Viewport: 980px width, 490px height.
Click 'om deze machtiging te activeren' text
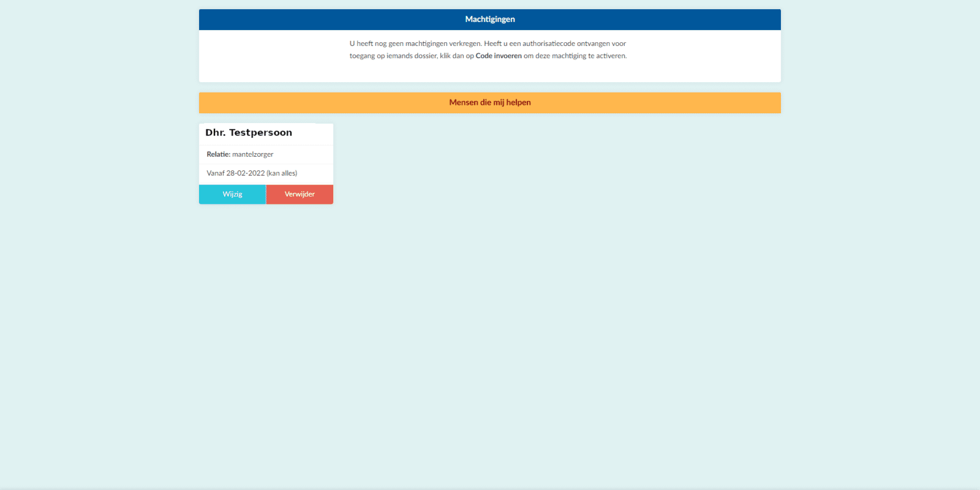click(575, 56)
